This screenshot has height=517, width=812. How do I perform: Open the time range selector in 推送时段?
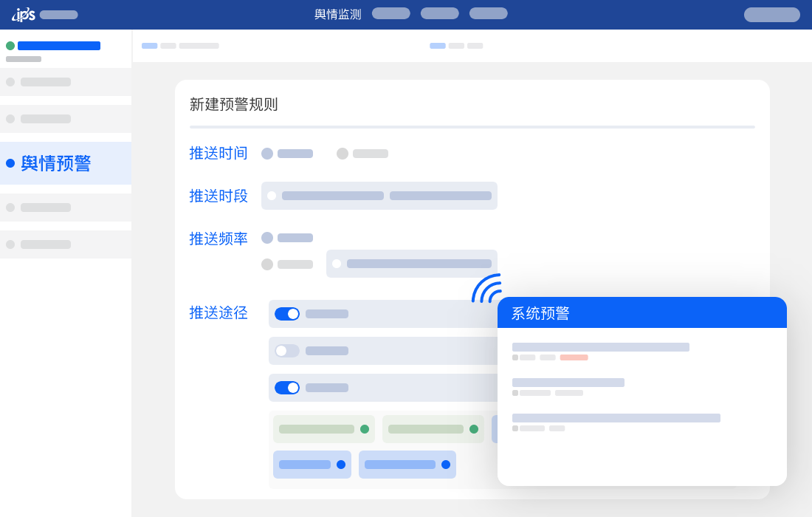click(x=332, y=196)
